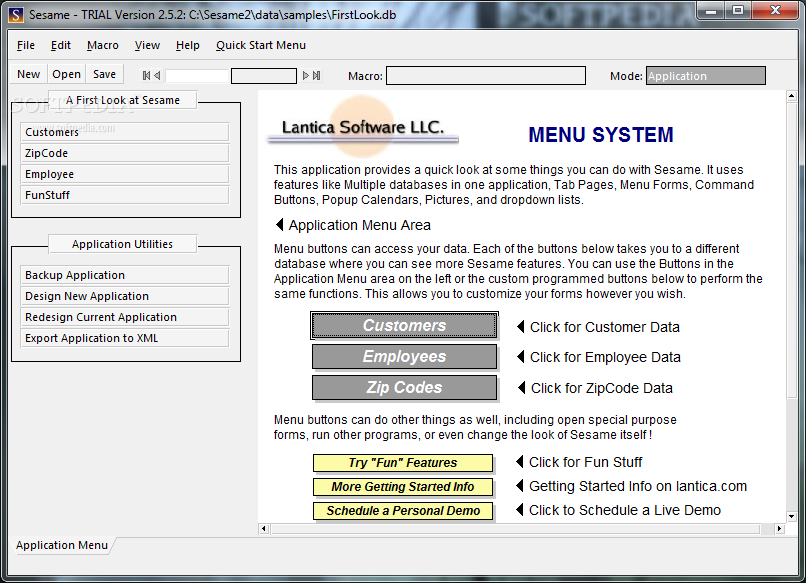Go to the next record navigation arrow
806x583 pixels.
[x=305, y=76]
